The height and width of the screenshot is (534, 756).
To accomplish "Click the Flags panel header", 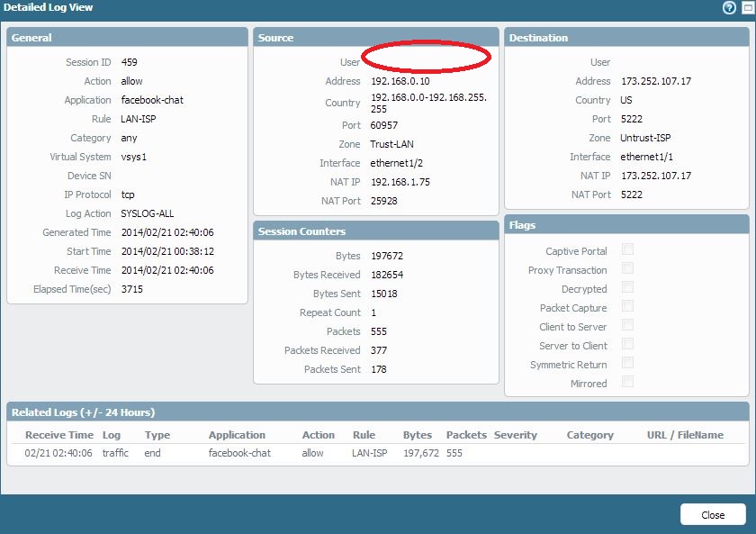I will click(626, 224).
